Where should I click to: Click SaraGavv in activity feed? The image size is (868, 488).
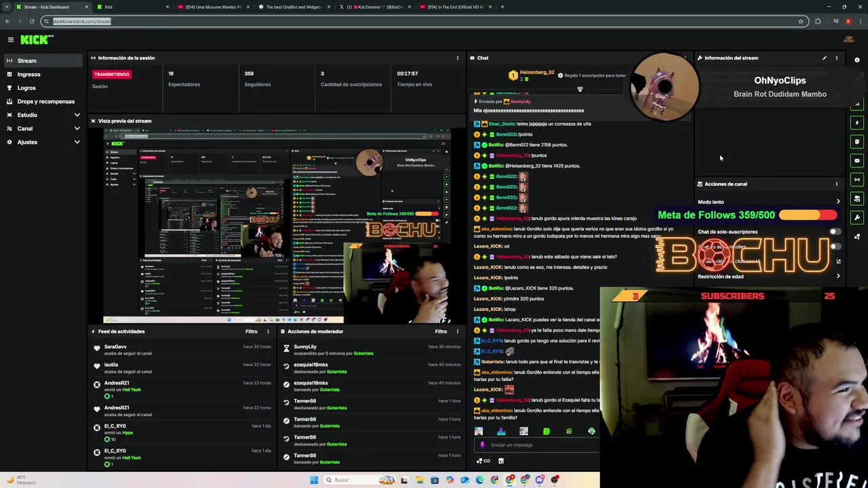click(x=115, y=347)
